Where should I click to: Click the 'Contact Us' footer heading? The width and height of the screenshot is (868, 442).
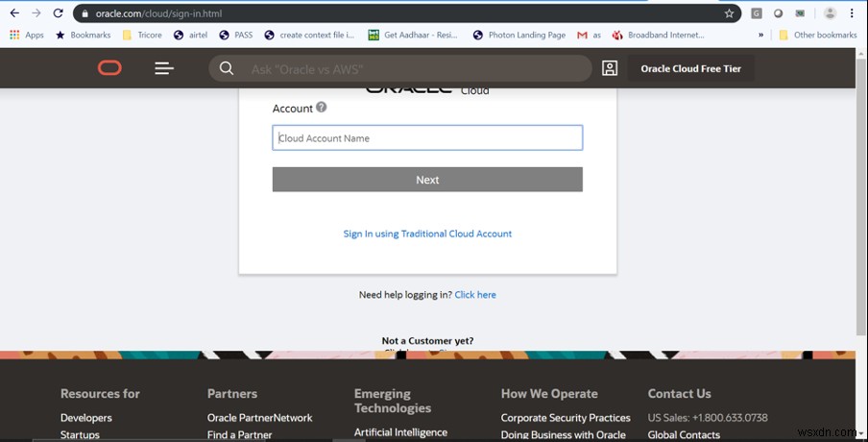tap(679, 394)
